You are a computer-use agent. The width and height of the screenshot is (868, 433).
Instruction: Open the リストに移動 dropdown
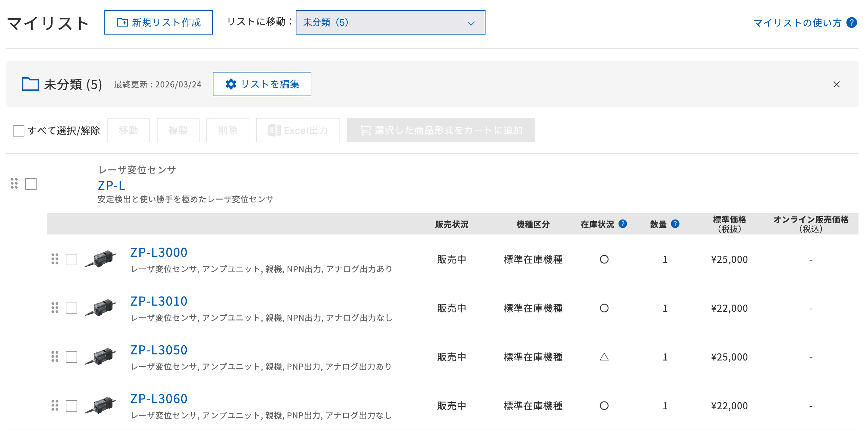390,22
